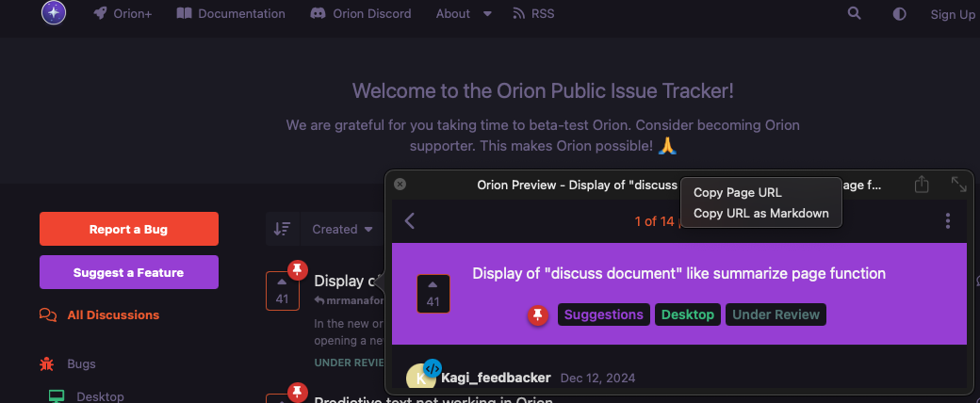Image resolution: width=980 pixels, height=403 pixels.
Task: Expand the preview window to full size
Action: coord(958,185)
